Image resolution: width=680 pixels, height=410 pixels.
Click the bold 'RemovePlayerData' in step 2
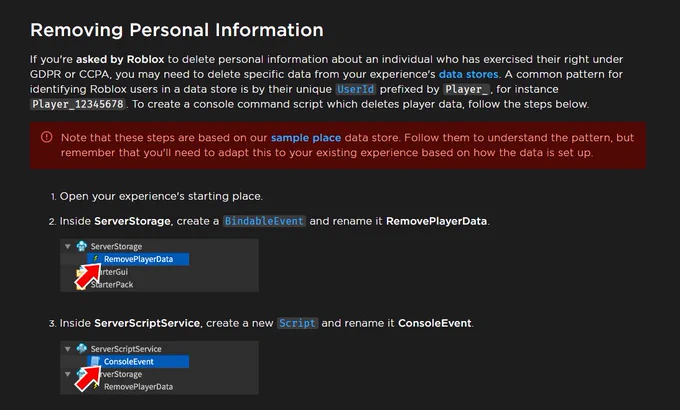click(x=436, y=221)
